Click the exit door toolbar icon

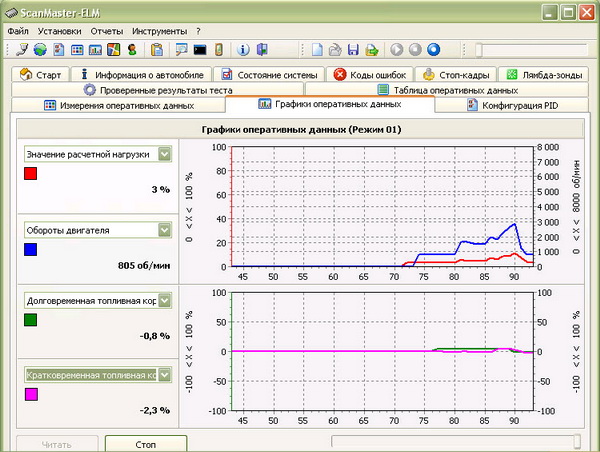pyautogui.click(x=262, y=50)
